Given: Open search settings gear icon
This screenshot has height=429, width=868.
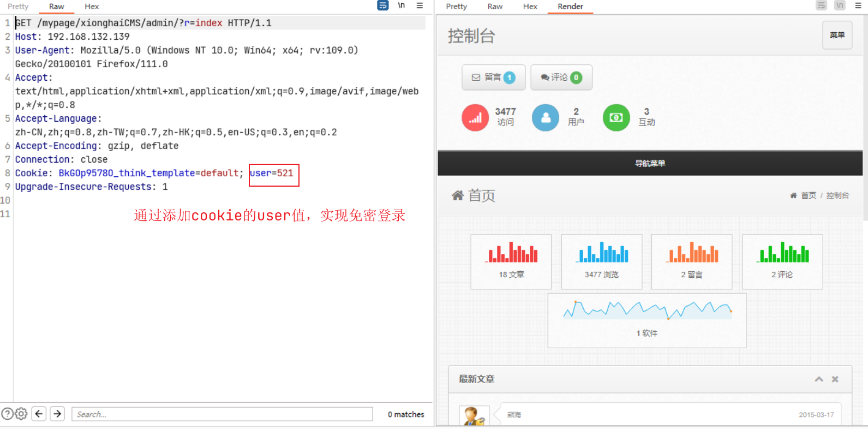Looking at the screenshot, I should 21,414.
